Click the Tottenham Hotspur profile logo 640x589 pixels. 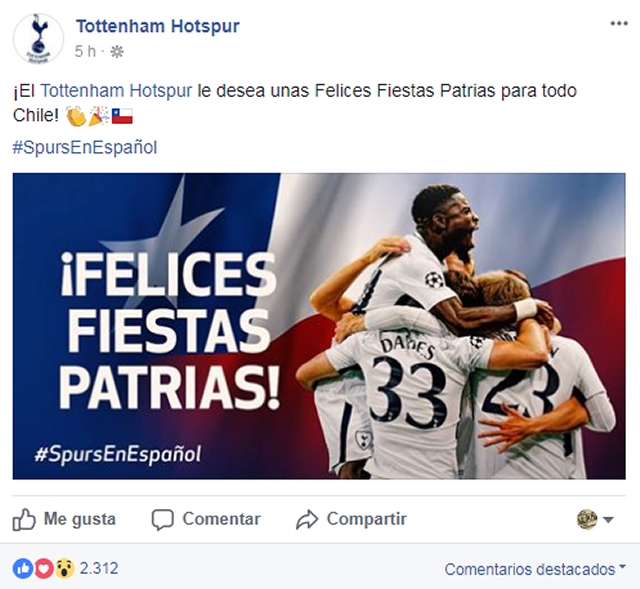(38, 38)
